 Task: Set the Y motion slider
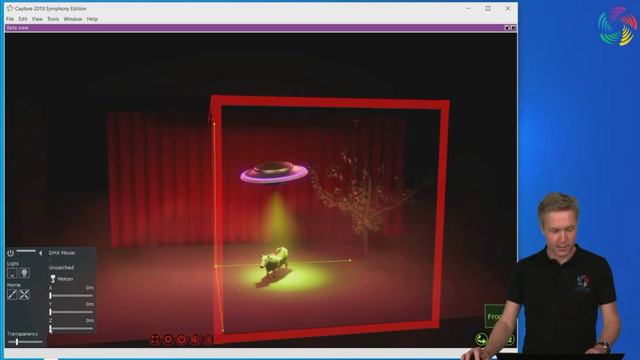pyautogui.click(x=71, y=312)
